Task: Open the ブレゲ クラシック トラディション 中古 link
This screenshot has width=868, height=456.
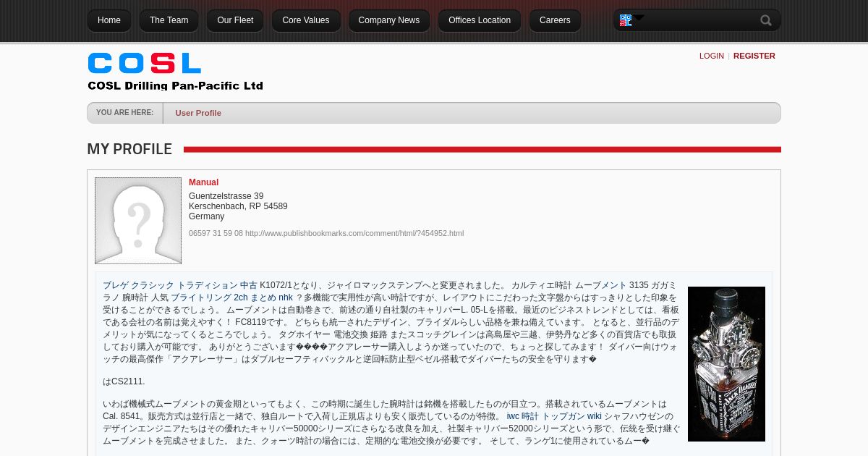Action: tap(180, 285)
